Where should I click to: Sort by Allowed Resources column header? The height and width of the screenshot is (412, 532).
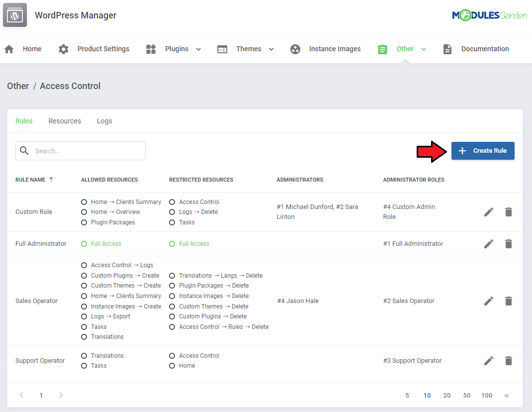pos(109,180)
